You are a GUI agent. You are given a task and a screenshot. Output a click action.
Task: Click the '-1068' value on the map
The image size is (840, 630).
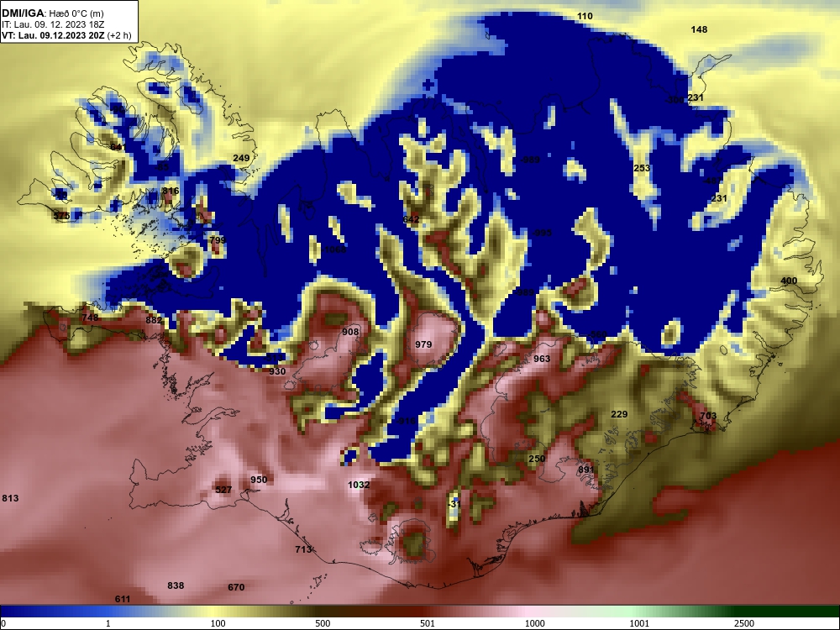(x=335, y=249)
